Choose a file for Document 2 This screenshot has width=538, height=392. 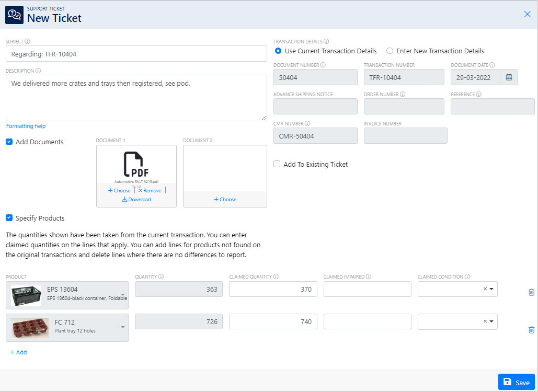click(225, 200)
